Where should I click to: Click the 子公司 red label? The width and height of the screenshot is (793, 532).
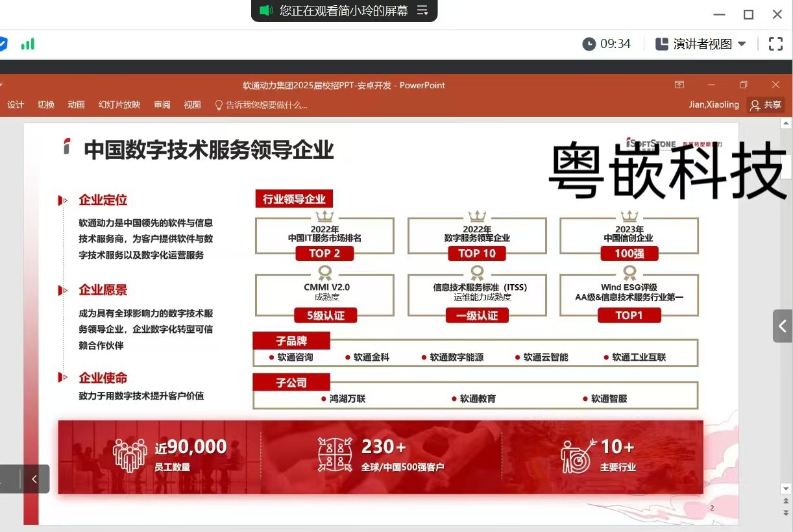(x=291, y=383)
